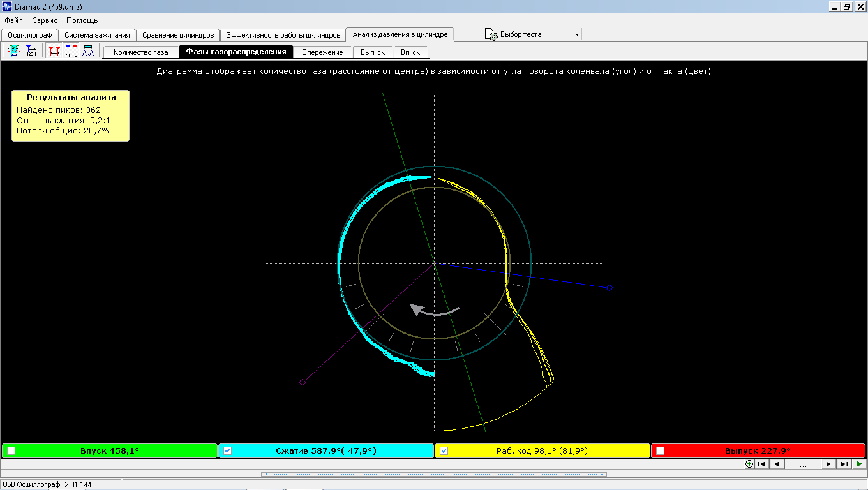Jump to the first frame button
This screenshot has height=490, width=868.
click(761, 464)
